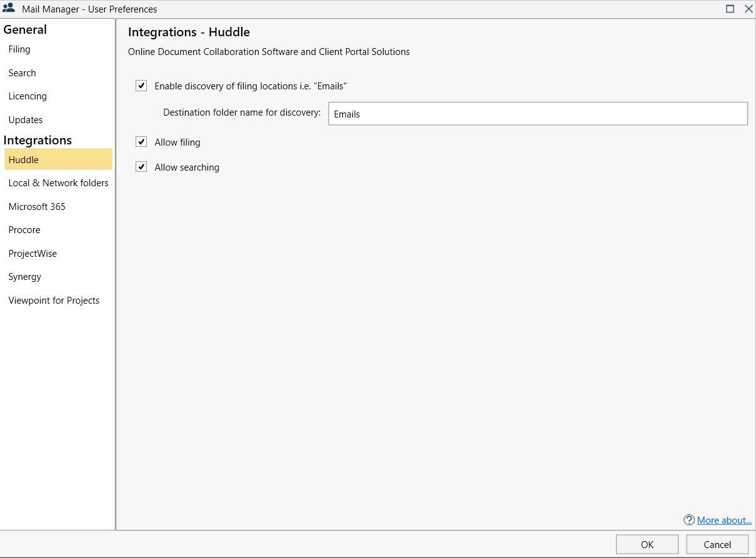The width and height of the screenshot is (756, 558).
Task: Uncheck the Allow searching option
Action: 141,166
